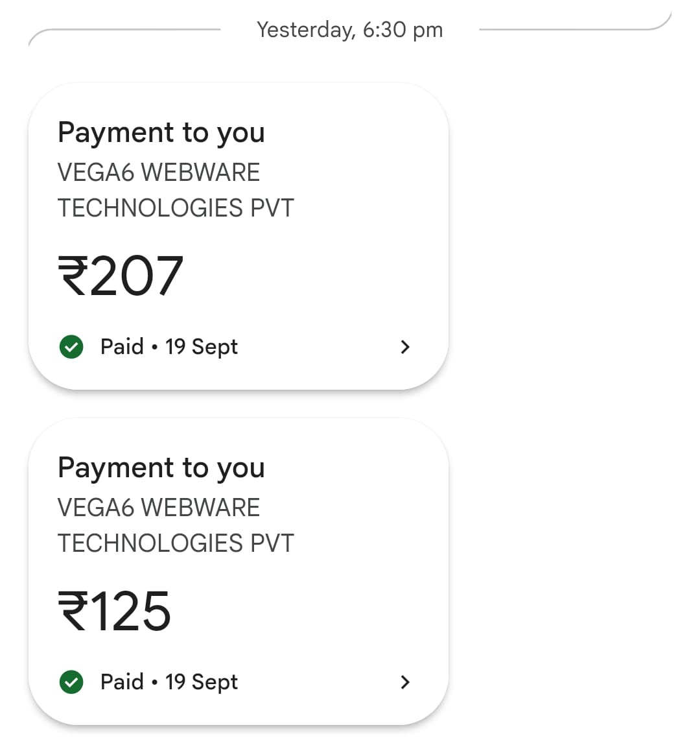Click green paid checkmark on ₹207 payment
Viewport: 700px width, 747px height.
point(71,347)
